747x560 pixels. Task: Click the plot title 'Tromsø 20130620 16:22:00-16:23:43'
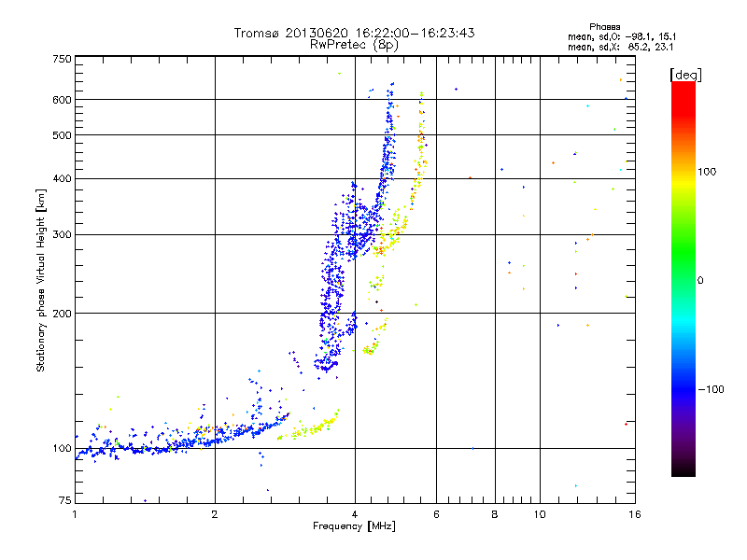tap(354, 33)
